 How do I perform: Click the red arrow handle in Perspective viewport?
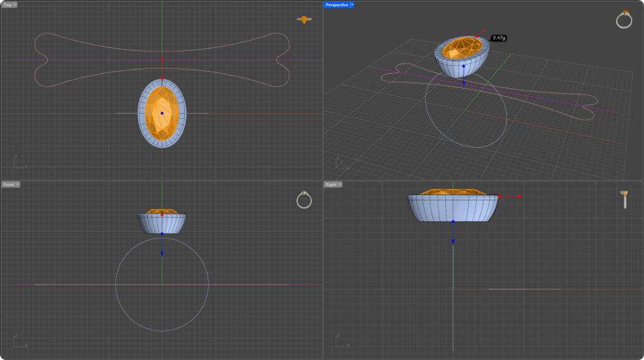pos(483,30)
